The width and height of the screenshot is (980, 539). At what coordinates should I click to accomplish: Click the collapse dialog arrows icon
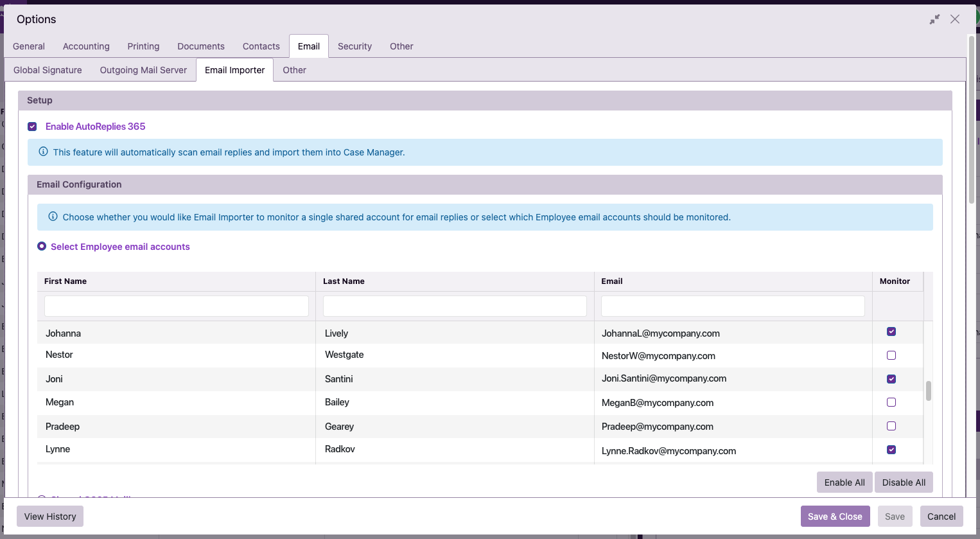point(934,19)
